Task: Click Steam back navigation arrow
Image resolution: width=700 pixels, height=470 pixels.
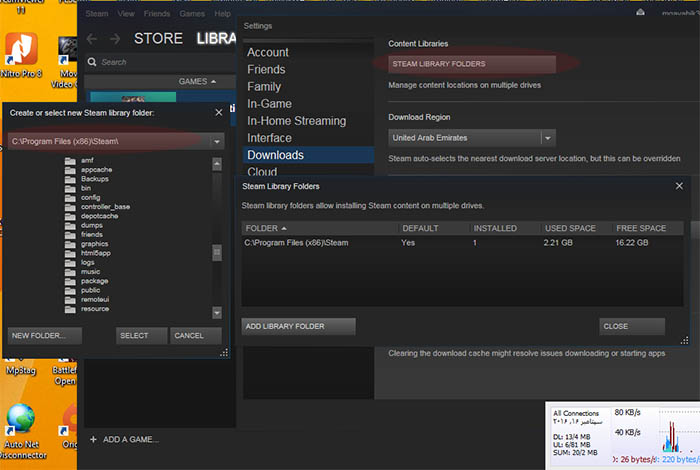Action: [x=92, y=39]
